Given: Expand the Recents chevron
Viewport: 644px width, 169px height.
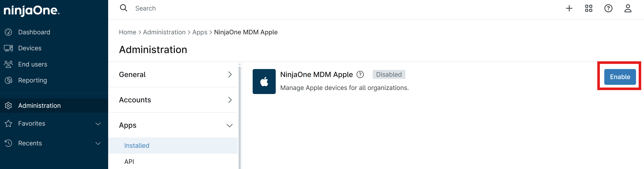Looking at the screenshot, I should tap(98, 143).
